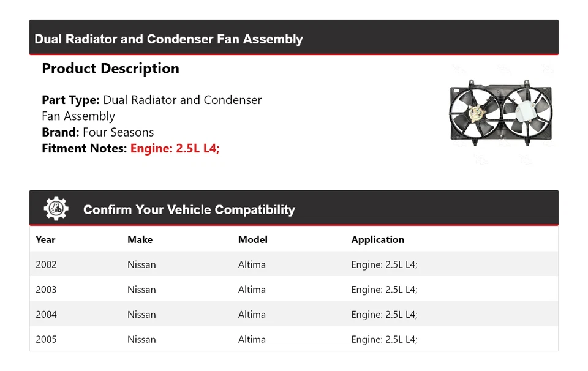The height and width of the screenshot is (371, 588).
Task: Click the red Engine: 2.5L L4 fitment note
Action: pyautogui.click(x=175, y=148)
